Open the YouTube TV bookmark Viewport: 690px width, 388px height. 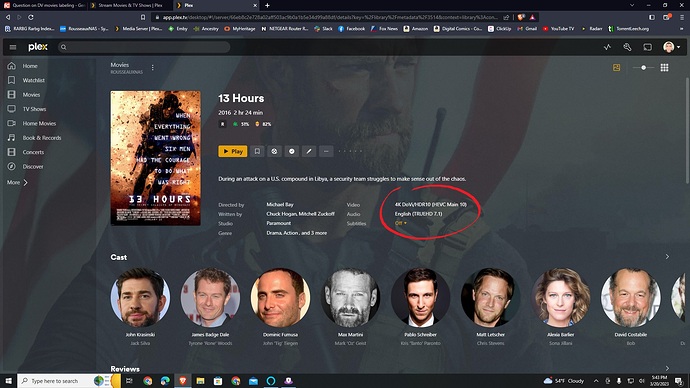[x=558, y=29]
